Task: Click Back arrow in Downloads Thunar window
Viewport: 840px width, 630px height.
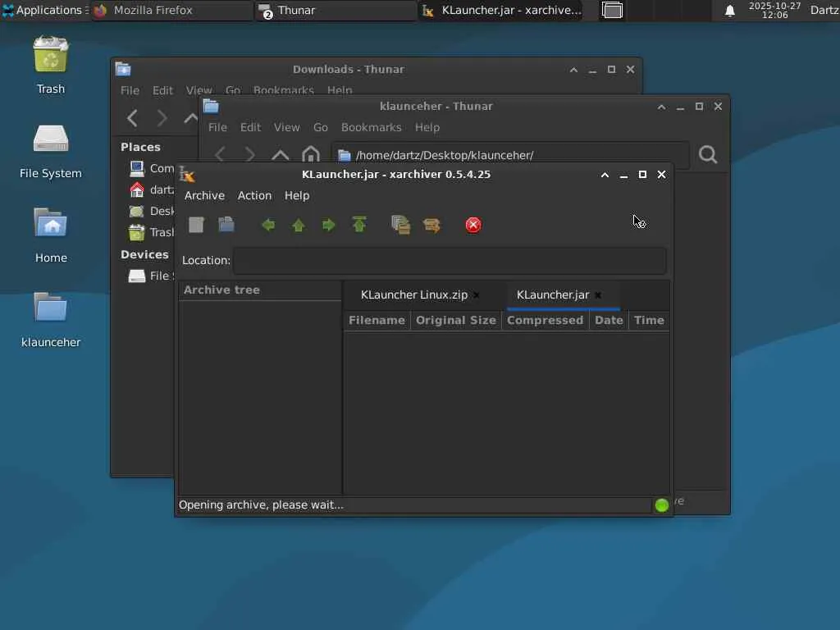Action: point(132,118)
